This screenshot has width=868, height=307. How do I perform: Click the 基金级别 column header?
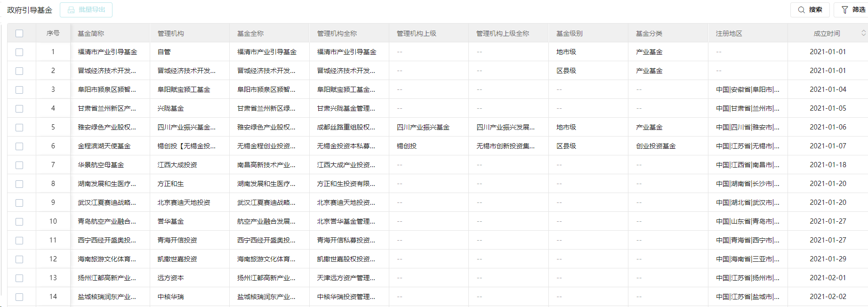(x=569, y=33)
